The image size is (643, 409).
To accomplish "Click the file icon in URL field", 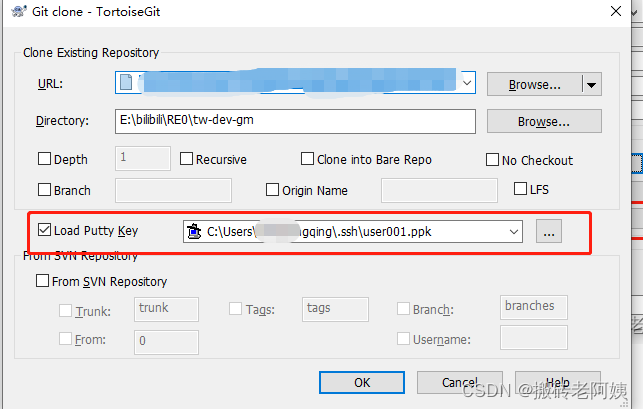I will [x=126, y=82].
